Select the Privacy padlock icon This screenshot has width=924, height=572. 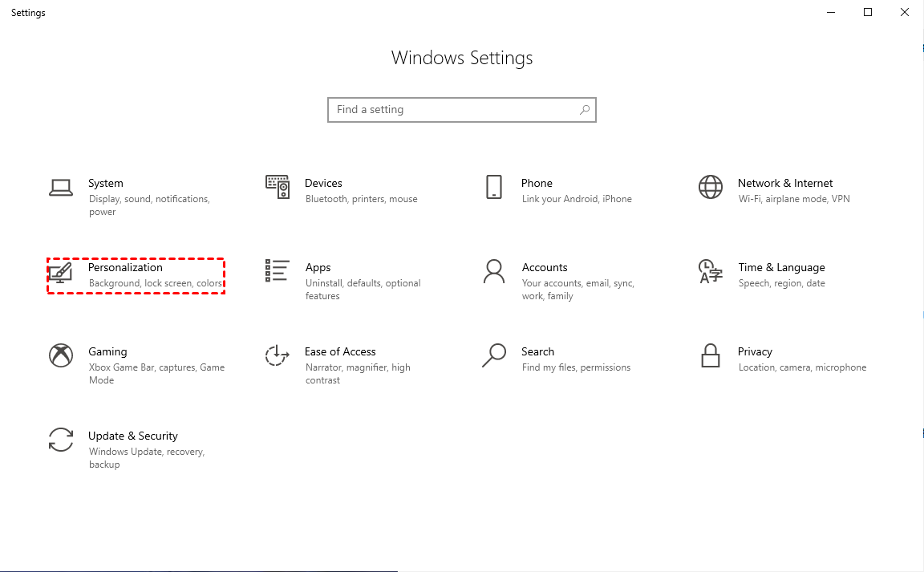711,355
